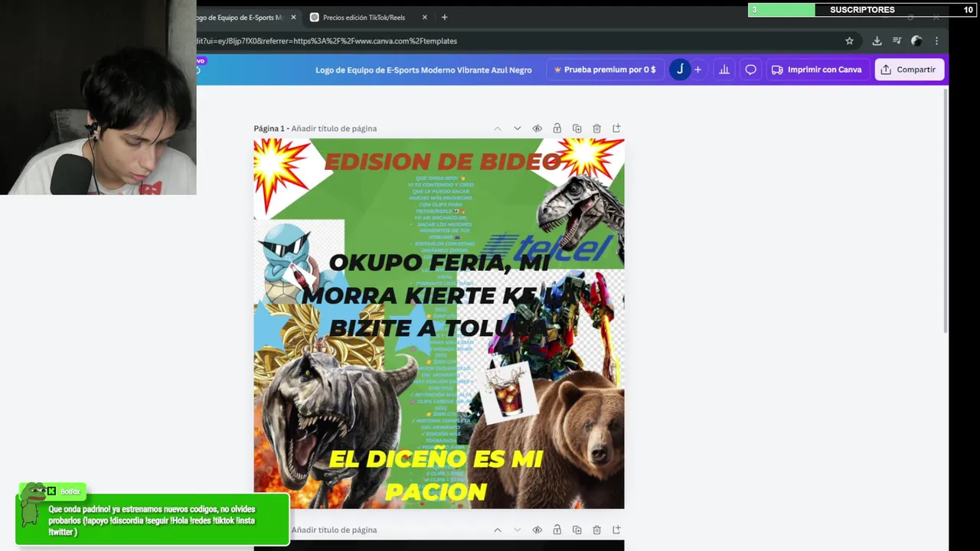Open the Compartir share button
Screen dimensions: 980x551
(909, 70)
